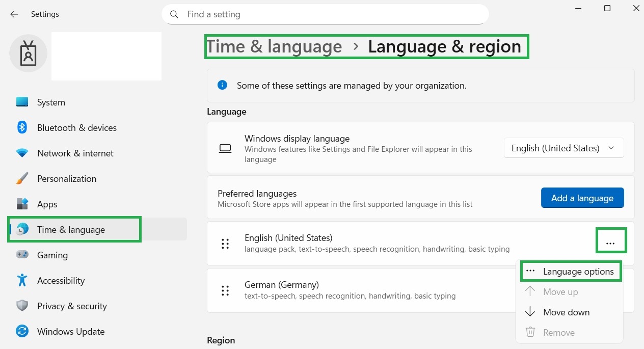
Task: Click the drag handle for English (United States)
Action: (225, 244)
